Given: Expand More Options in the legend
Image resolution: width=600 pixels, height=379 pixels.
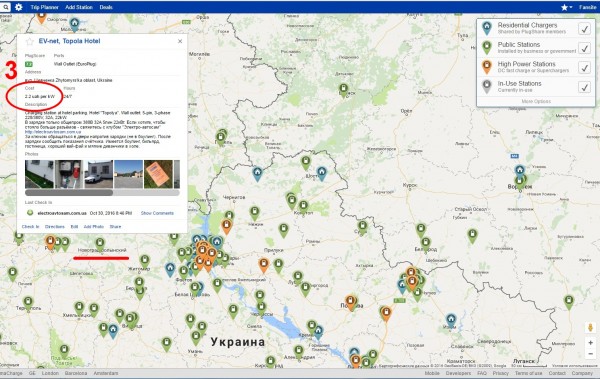Looking at the screenshot, I should [536, 101].
